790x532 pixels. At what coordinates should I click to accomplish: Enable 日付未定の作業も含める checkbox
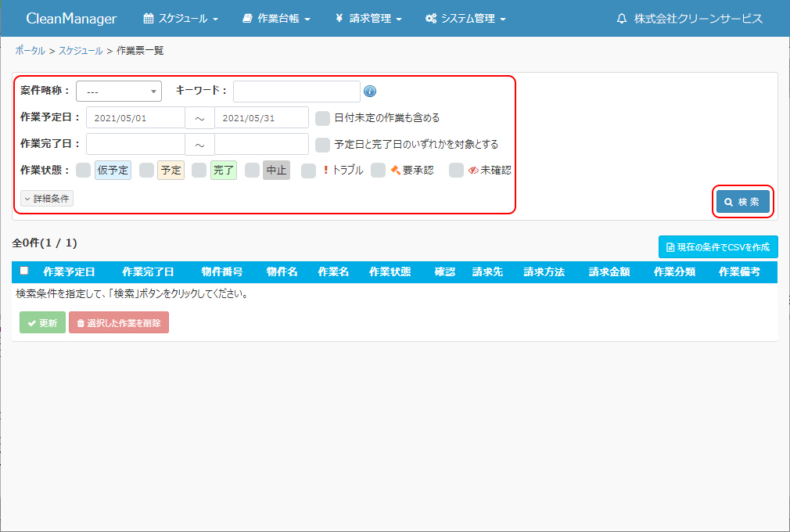click(322, 118)
